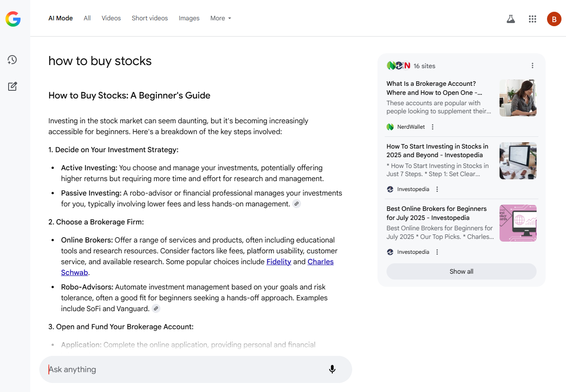The height and width of the screenshot is (392, 566).
Task: Click the microphone voice search icon
Action: [332, 369]
